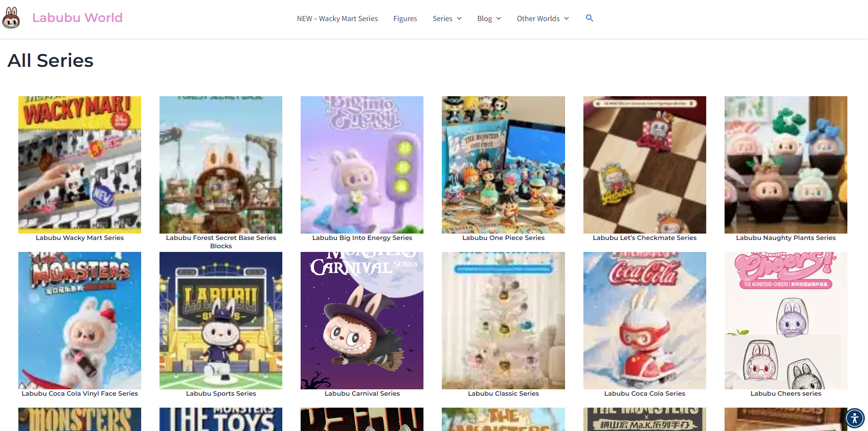Open the Figures menu item
The image size is (868, 431).
point(405,18)
